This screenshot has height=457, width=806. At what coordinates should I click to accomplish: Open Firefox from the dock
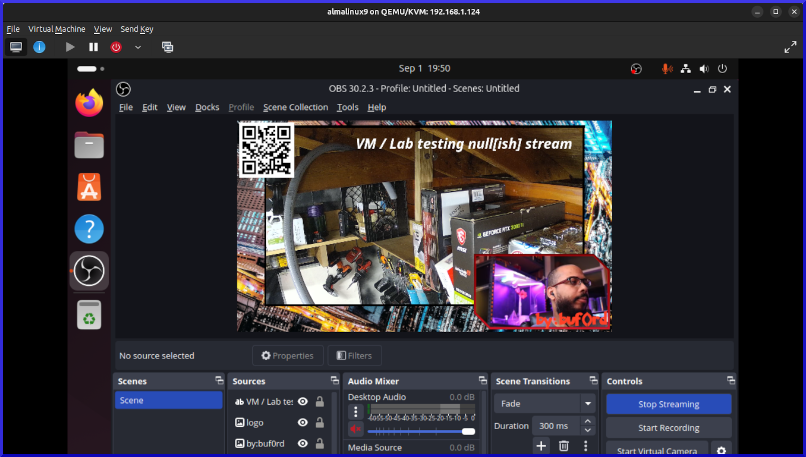click(90, 102)
